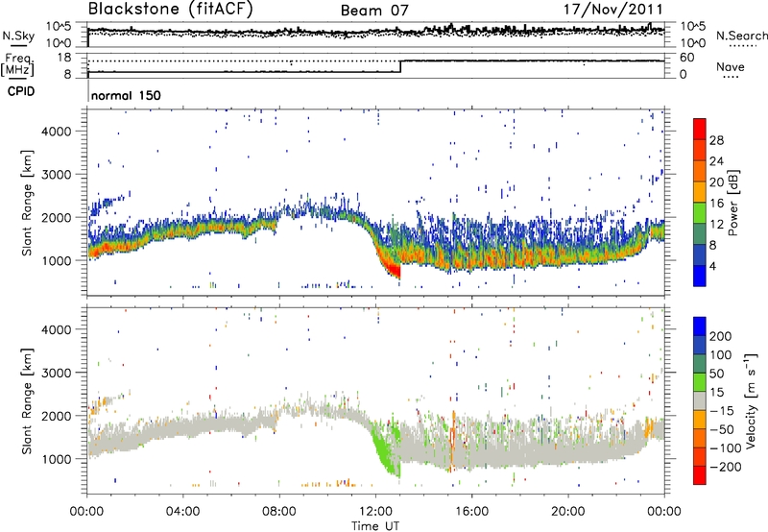The height and width of the screenshot is (532, 768).
Task: Click the 4000 tick on power panel axis
Action: [x=56, y=132]
